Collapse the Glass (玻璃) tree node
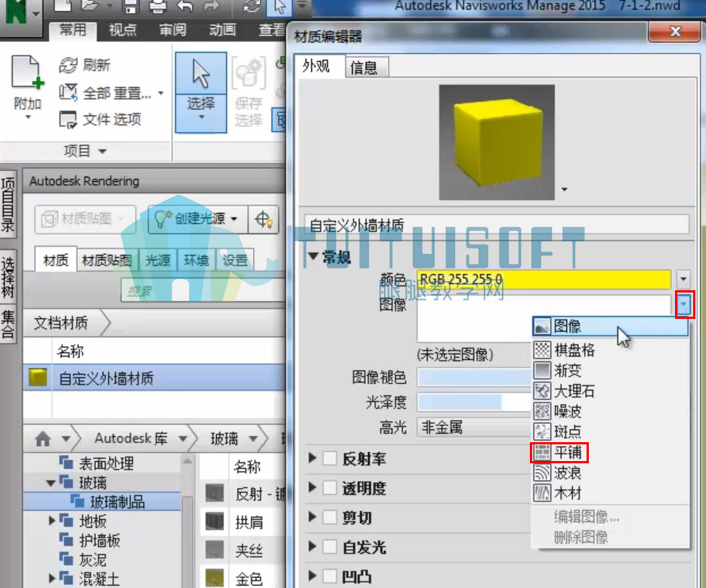Image resolution: width=706 pixels, height=588 pixels. [51, 483]
